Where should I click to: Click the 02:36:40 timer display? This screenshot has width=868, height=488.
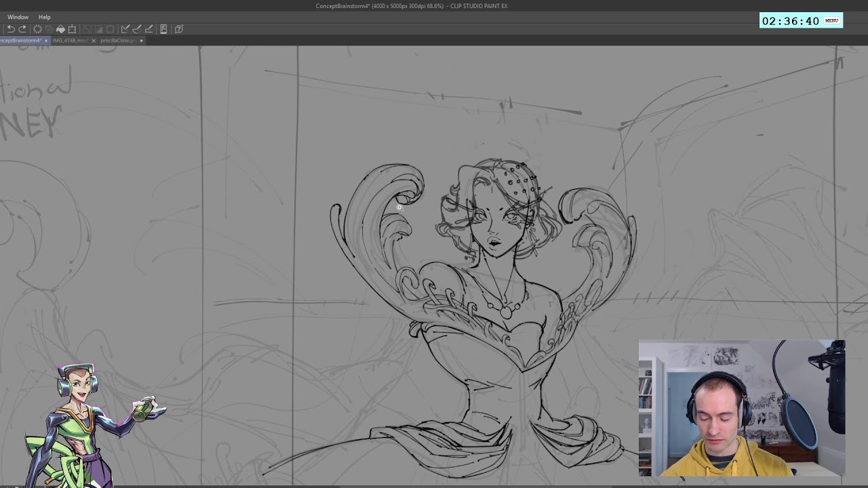tap(791, 21)
